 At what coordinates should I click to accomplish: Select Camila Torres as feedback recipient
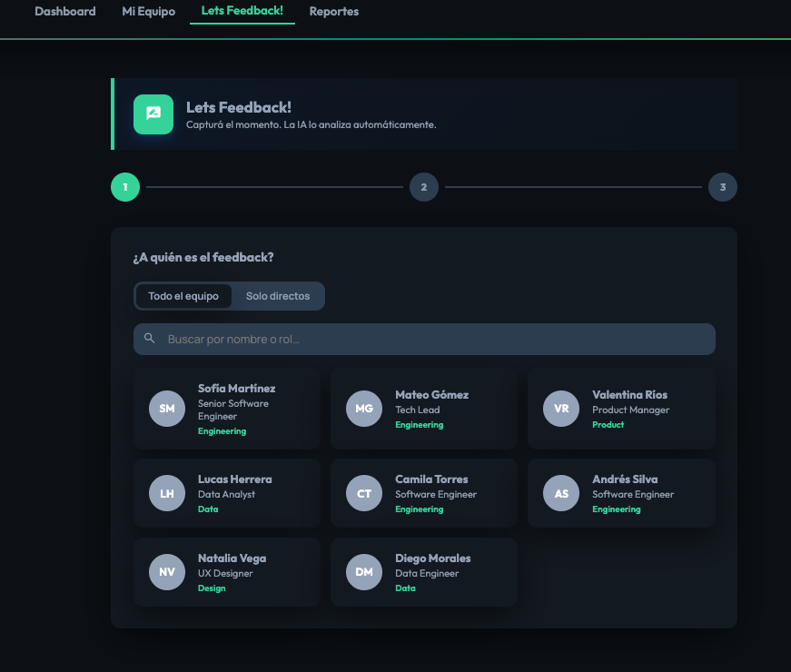tap(423, 493)
